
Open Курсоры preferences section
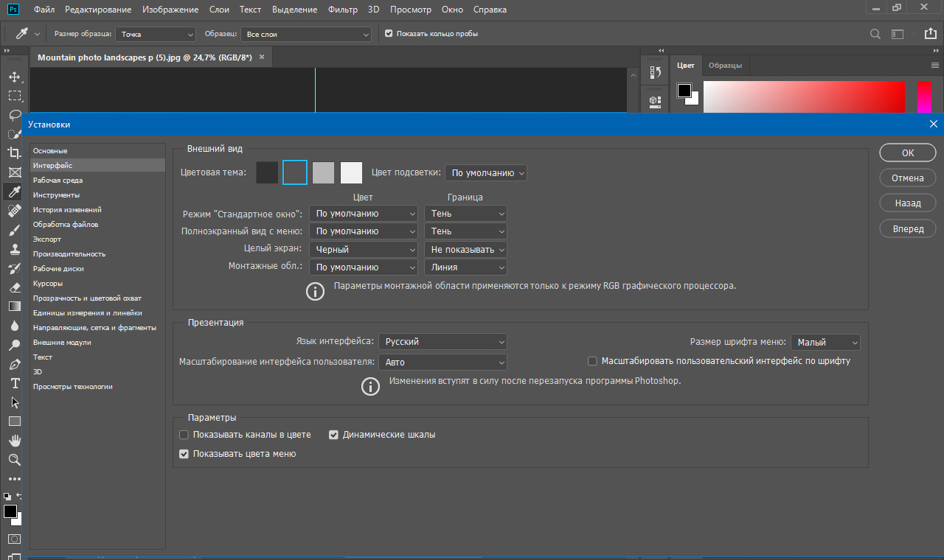click(97, 283)
